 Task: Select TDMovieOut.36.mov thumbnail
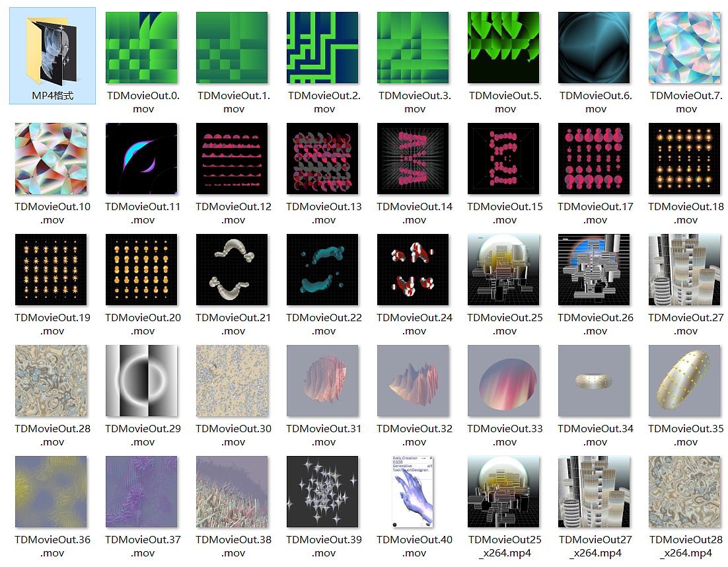(x=51, y=492)
